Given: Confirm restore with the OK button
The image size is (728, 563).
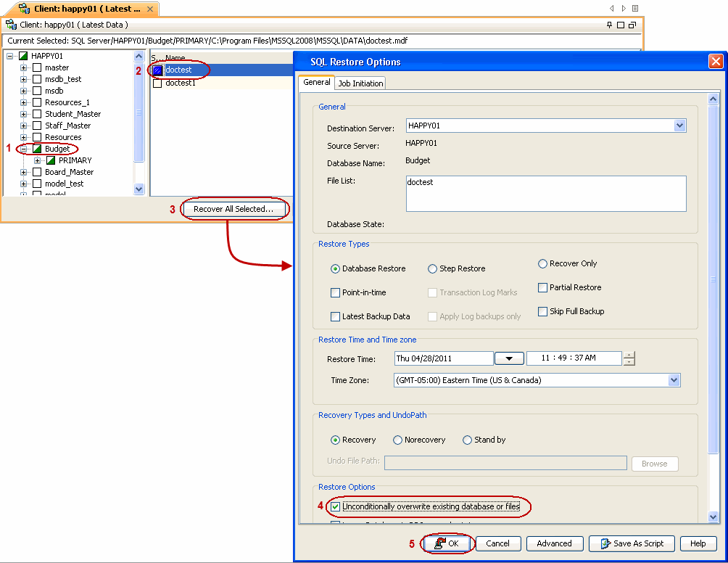Looking at the screenshot, I should 447,543.
